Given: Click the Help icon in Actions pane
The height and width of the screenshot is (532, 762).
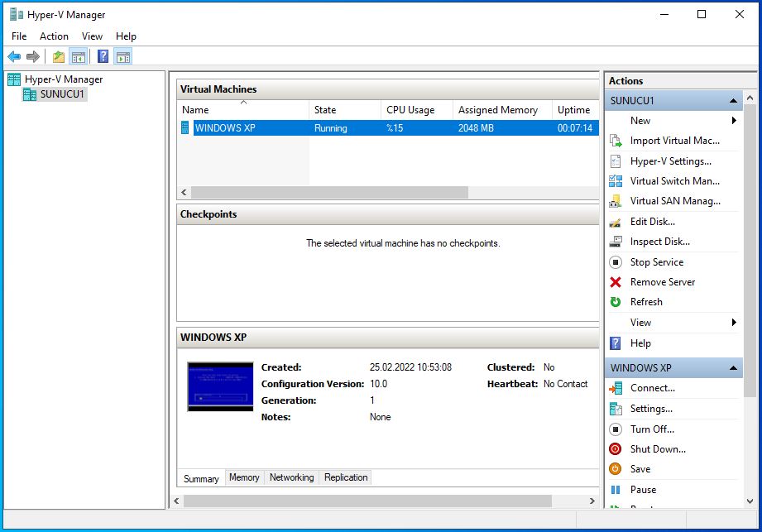Looking at the screenshot, I should pos(616,343).
